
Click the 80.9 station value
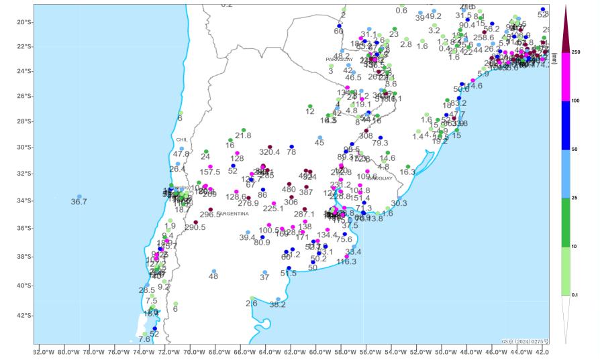262,243
